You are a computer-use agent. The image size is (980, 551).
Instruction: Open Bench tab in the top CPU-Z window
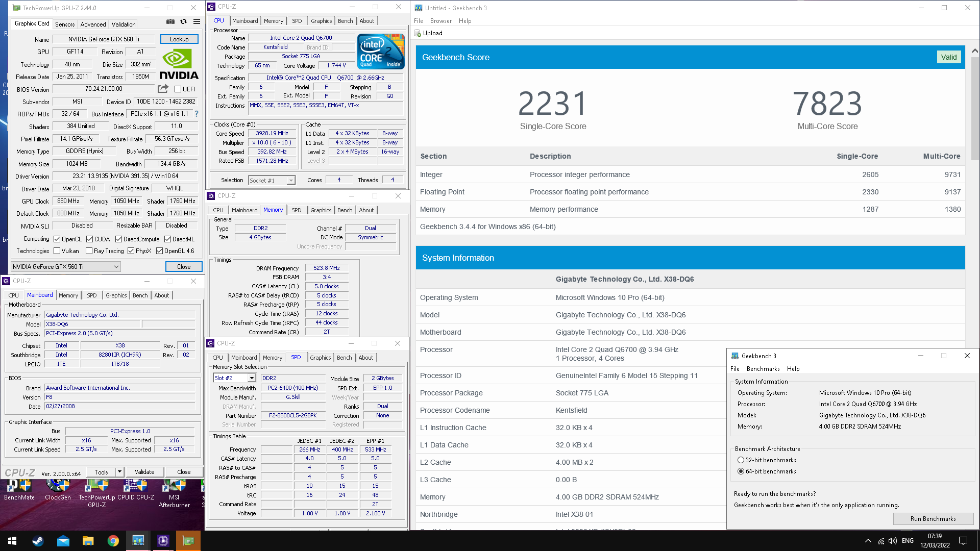point(346,21)
